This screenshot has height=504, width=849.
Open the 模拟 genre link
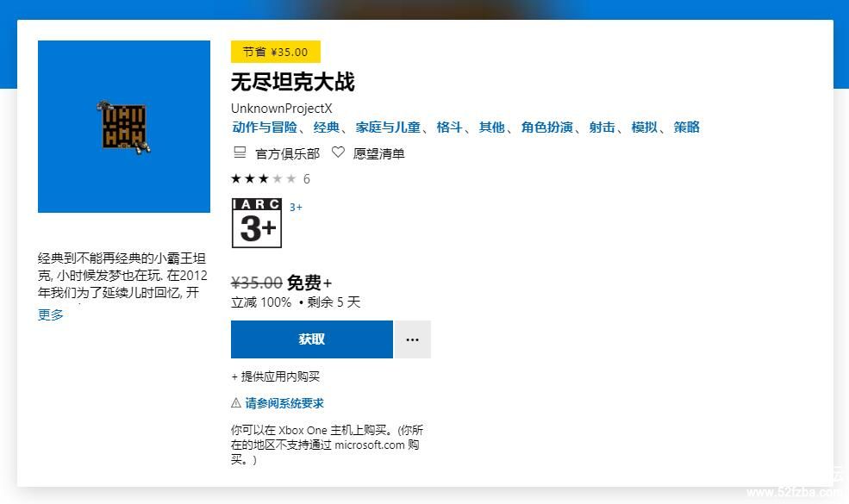(x=644, y=128)
